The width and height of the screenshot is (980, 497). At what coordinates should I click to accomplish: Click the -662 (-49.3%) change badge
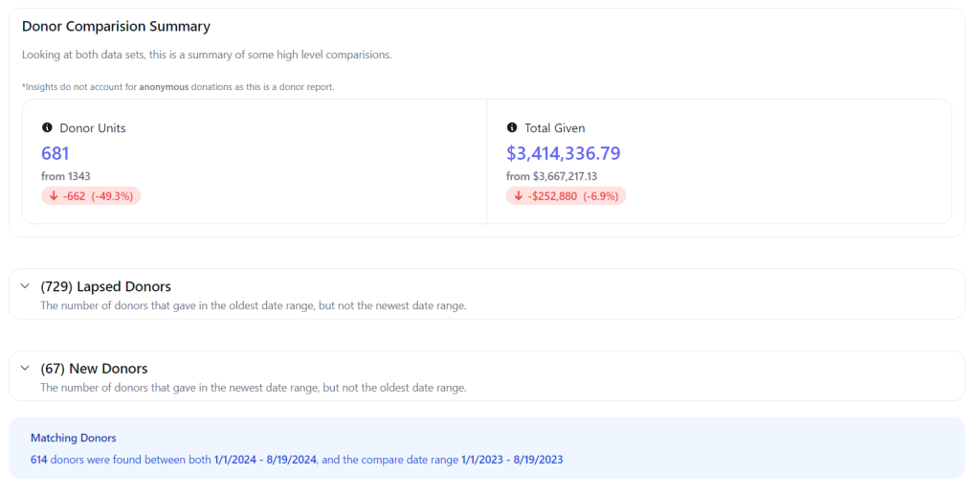[91, 195]
